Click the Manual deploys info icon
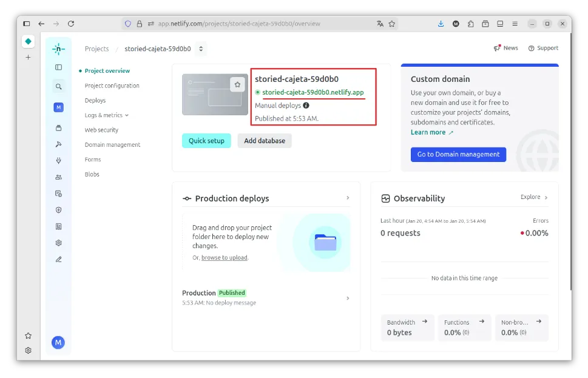The height and width of the screenshot is (378, 588). point(306,106)
